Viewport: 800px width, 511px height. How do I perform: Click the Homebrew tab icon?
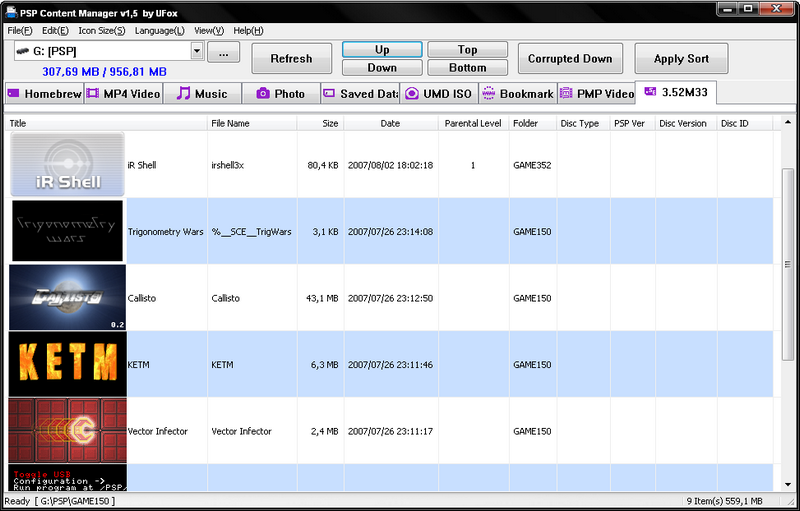(x=13, y=93)
